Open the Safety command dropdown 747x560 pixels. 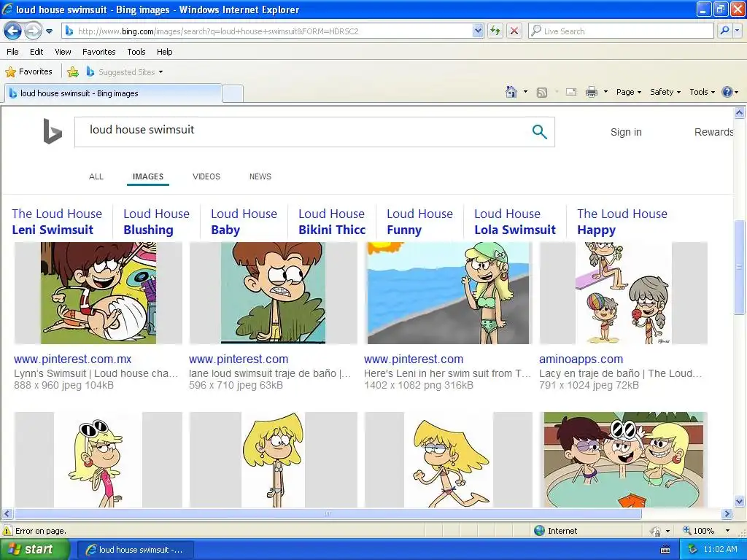pyautogui.click(x=665, y=92)
